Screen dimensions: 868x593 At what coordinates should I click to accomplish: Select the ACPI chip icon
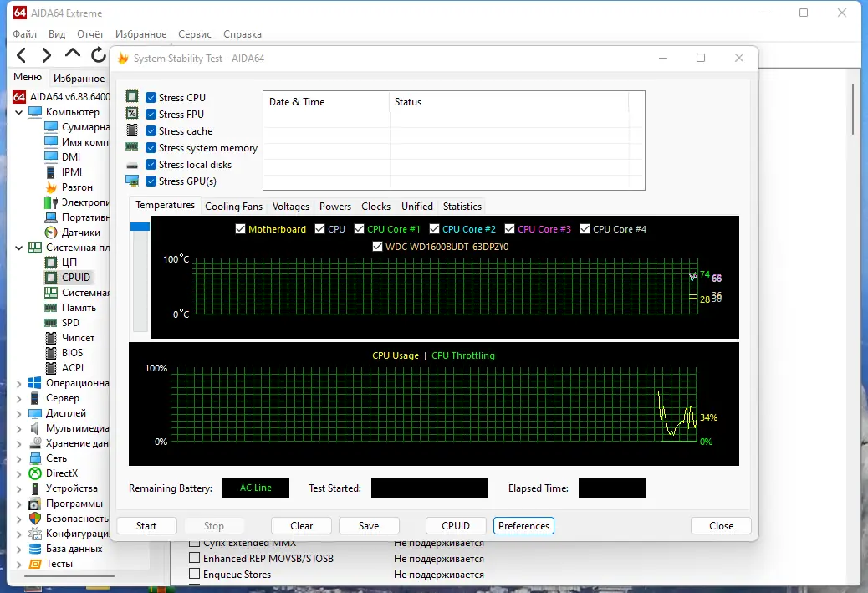coord(51,368)
